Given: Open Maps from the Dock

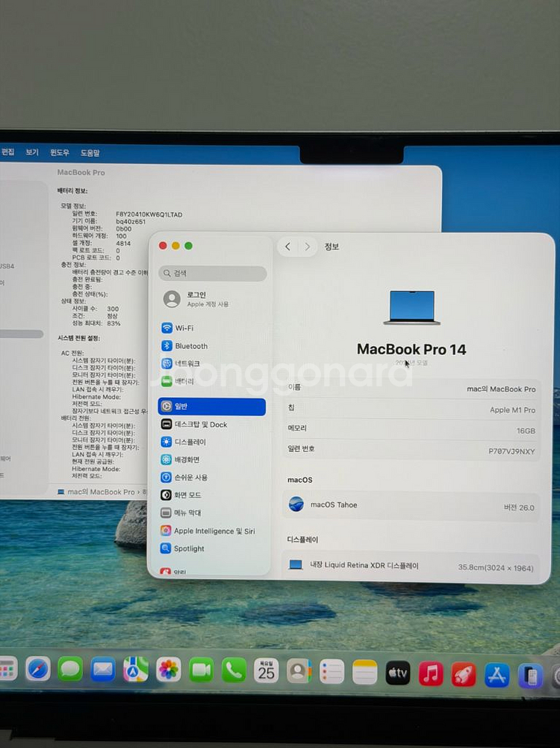Looking at the screenshot, I should coord(136,670).
